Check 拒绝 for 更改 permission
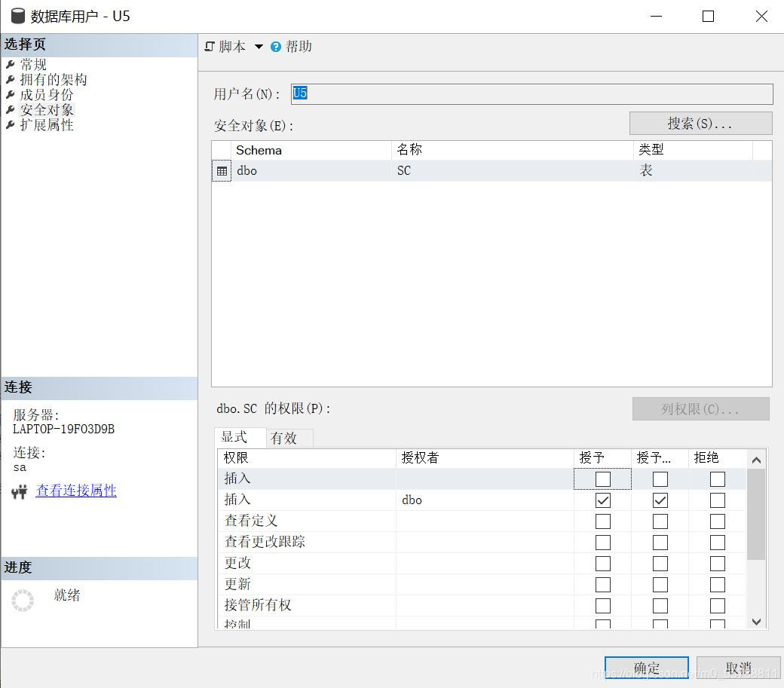 (718, 564)
